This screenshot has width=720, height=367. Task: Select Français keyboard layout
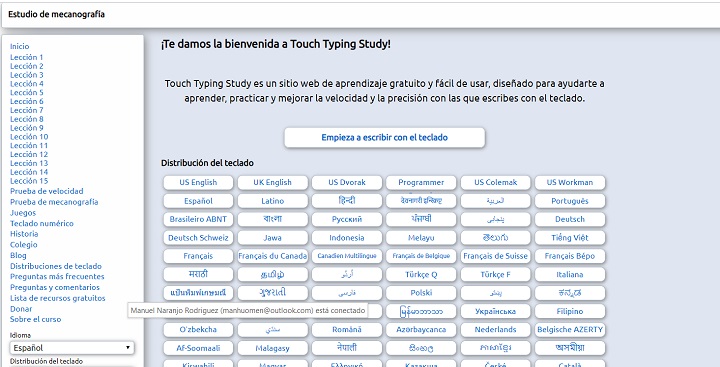[x=198, y=256]
